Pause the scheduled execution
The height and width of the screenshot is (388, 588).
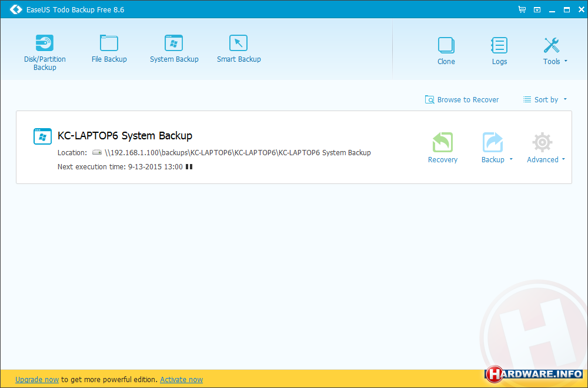click(189, 166)
